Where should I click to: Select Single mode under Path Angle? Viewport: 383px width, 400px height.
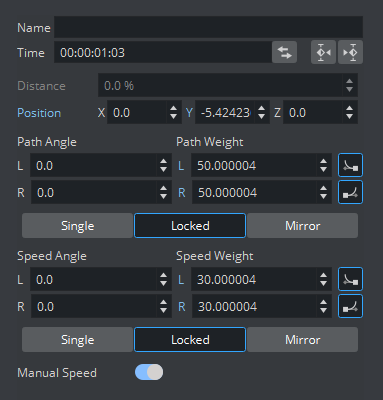(77, 226)
